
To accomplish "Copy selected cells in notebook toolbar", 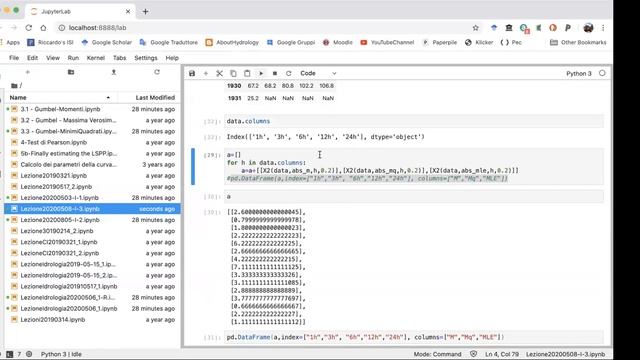I will 233,73.
